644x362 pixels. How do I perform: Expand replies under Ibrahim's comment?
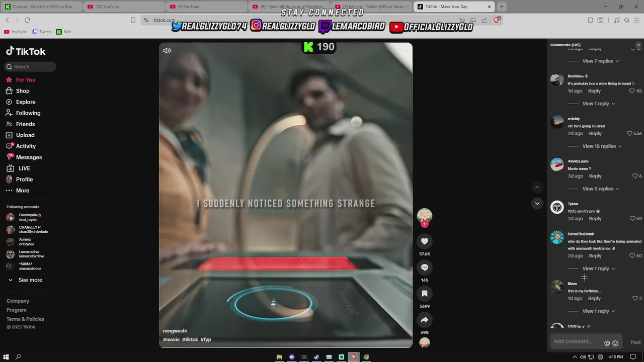(599, 104)
